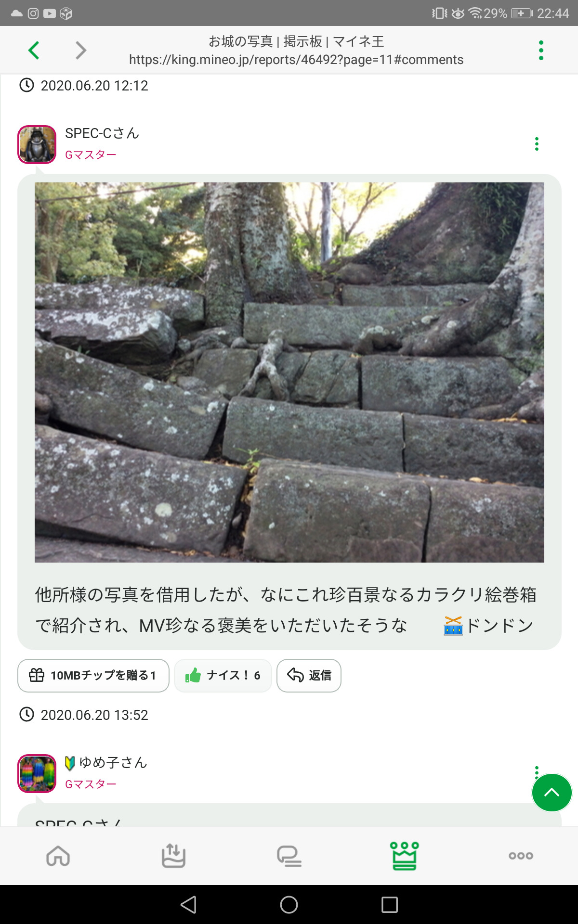Viewport: 578px width, 924px height.
Task: Reply using the 返信 button
Action: coord(309,676)
